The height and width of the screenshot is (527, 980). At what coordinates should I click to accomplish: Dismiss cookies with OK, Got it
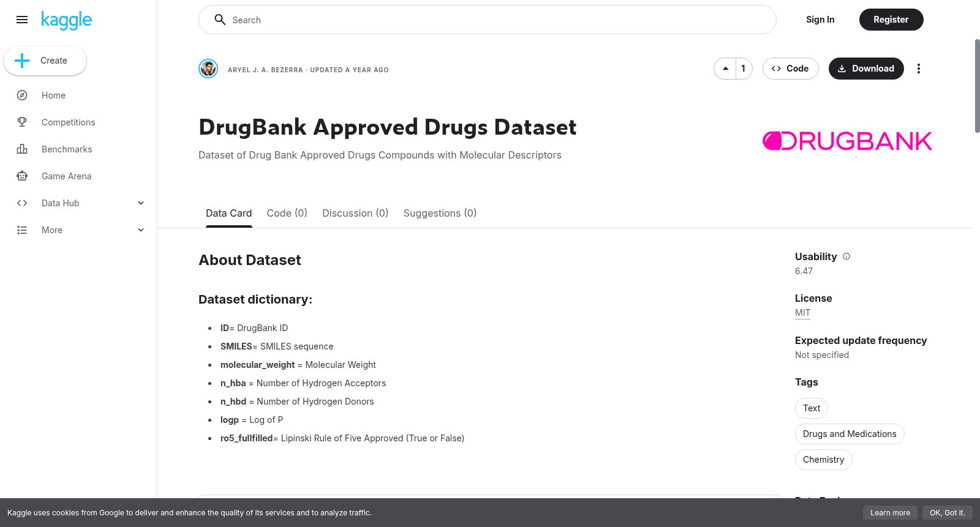947,513
